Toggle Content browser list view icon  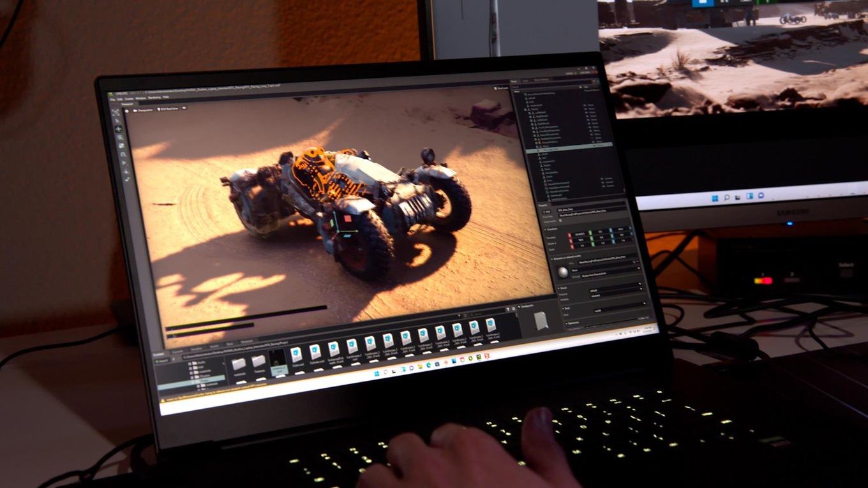click(x=514, y=309)
